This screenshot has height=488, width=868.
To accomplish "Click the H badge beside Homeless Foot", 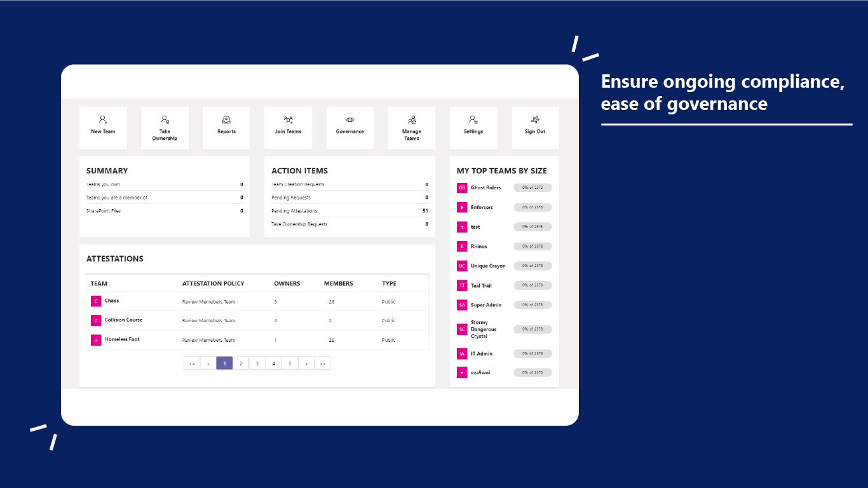I will (x=96, y=340).
